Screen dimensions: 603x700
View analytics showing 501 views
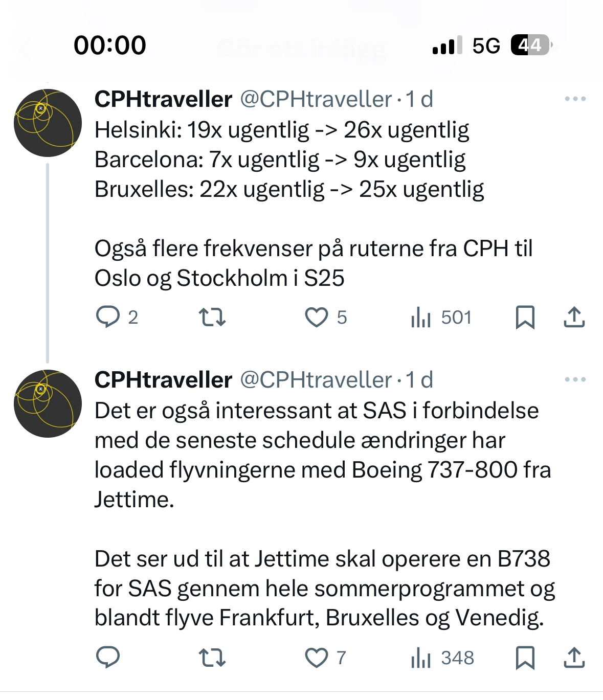440,318
